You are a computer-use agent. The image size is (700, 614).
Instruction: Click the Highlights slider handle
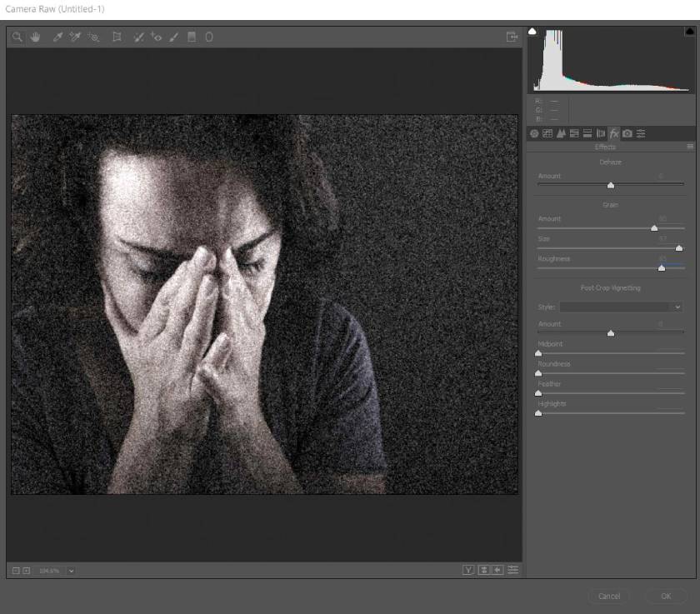[x=538, y=413]
